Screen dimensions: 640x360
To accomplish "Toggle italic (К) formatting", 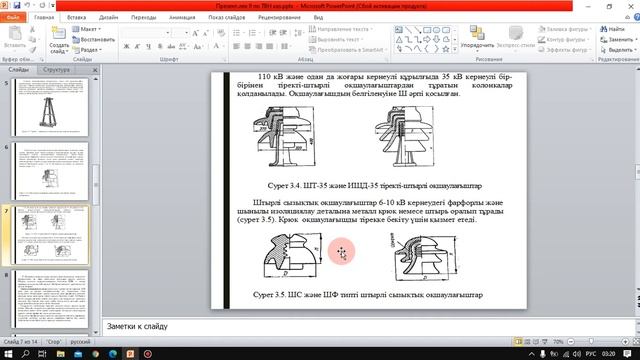I will tap(138, 47).
